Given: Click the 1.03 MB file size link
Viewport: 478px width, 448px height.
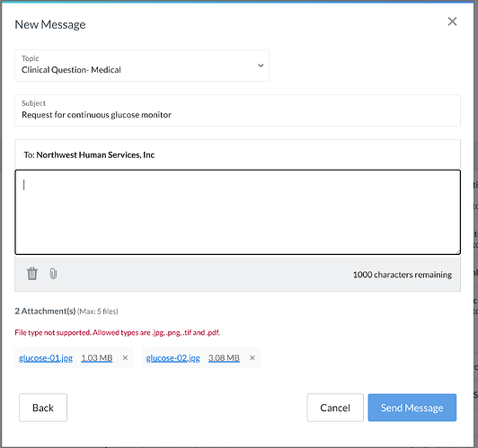Looking at the screenshot, I should point(97,358).
